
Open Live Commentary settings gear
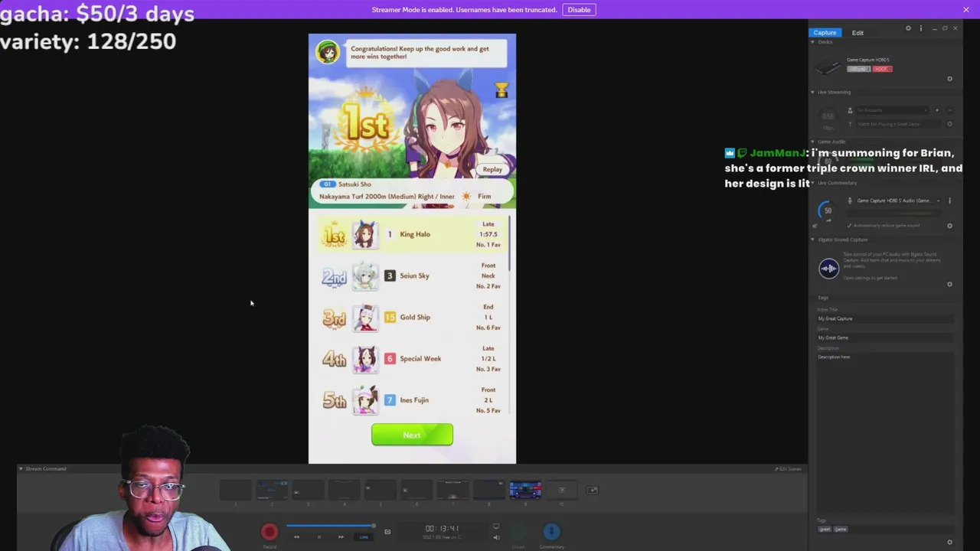click(949, 226)
